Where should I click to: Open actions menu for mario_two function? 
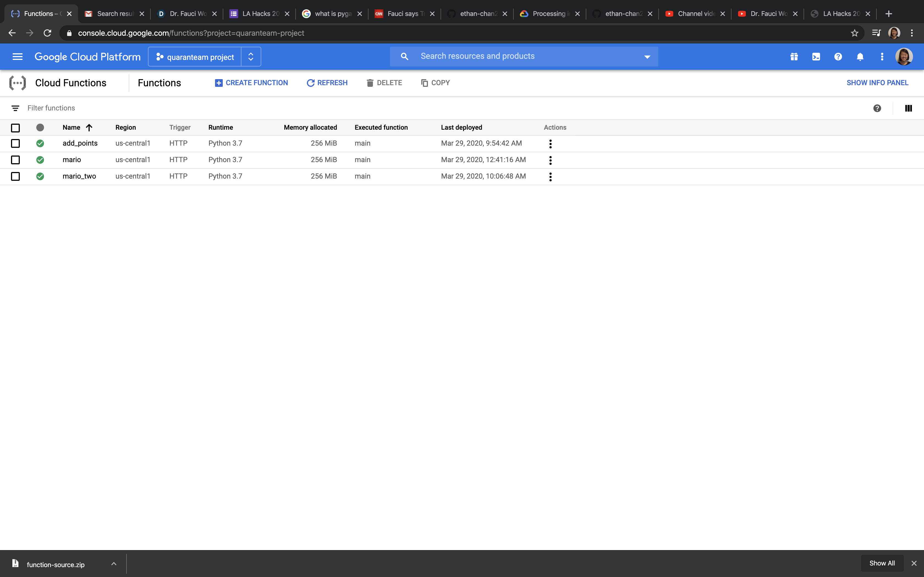point(550,177)
